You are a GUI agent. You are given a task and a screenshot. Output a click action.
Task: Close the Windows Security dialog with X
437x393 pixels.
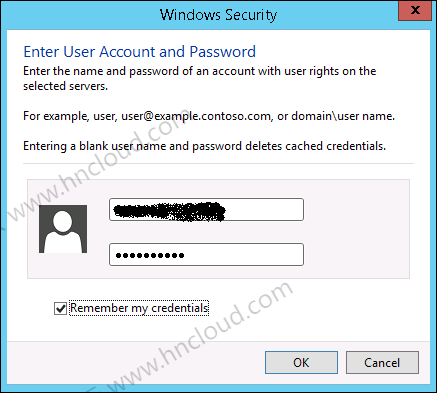[x=415, y=10]
